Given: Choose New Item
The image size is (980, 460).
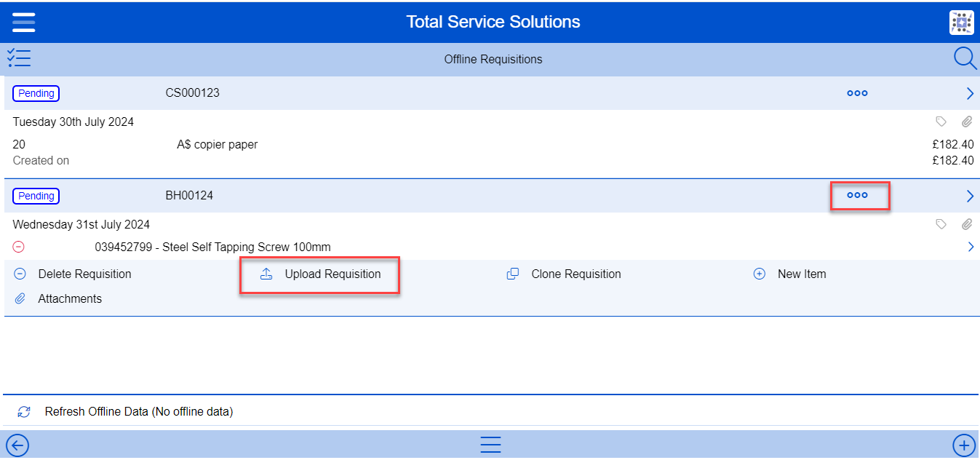Looking at the screenshot, I should 790,274.
